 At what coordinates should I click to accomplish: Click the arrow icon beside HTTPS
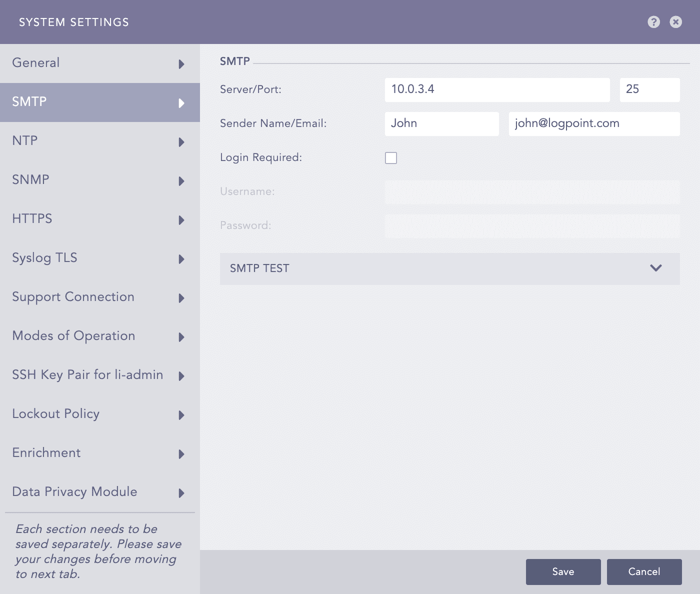tap(181, 220)
